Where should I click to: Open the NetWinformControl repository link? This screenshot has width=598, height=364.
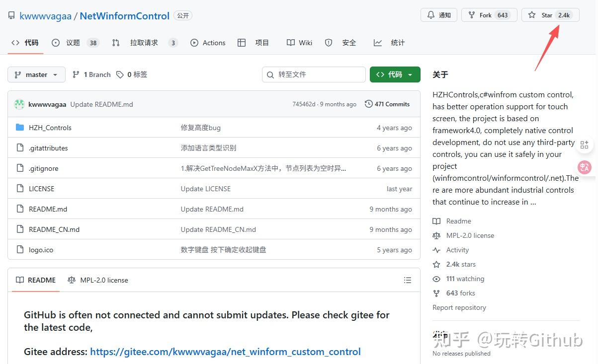124,16
